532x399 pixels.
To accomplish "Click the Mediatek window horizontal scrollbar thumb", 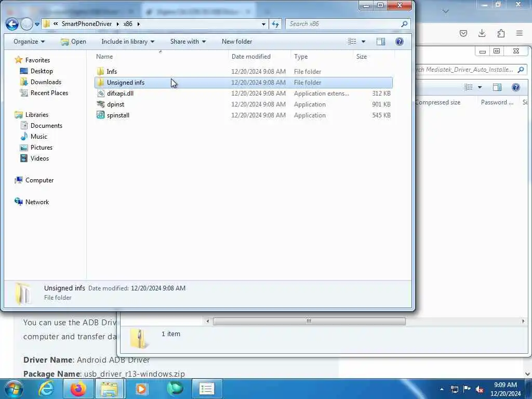I will click(309, 321).
